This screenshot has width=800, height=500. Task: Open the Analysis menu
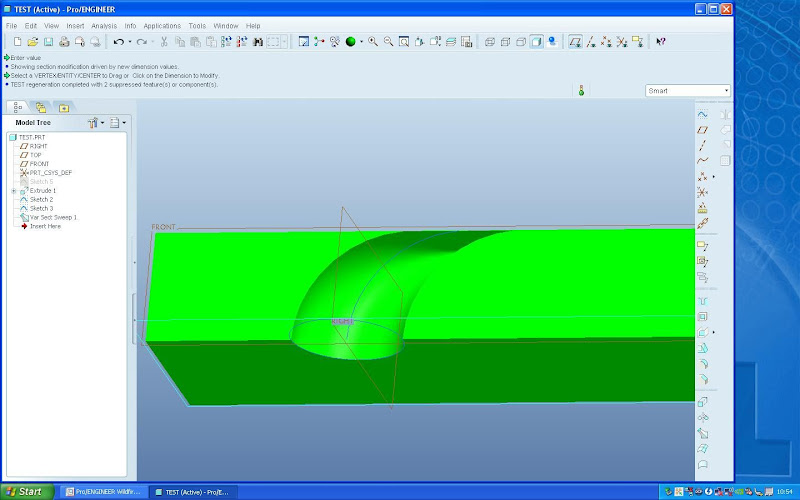(104, 25)
